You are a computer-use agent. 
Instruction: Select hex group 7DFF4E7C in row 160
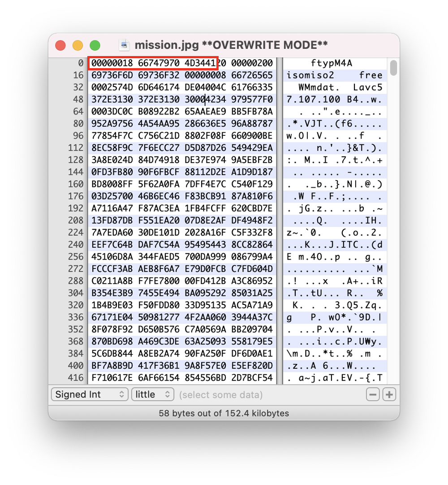click(205, 184)
